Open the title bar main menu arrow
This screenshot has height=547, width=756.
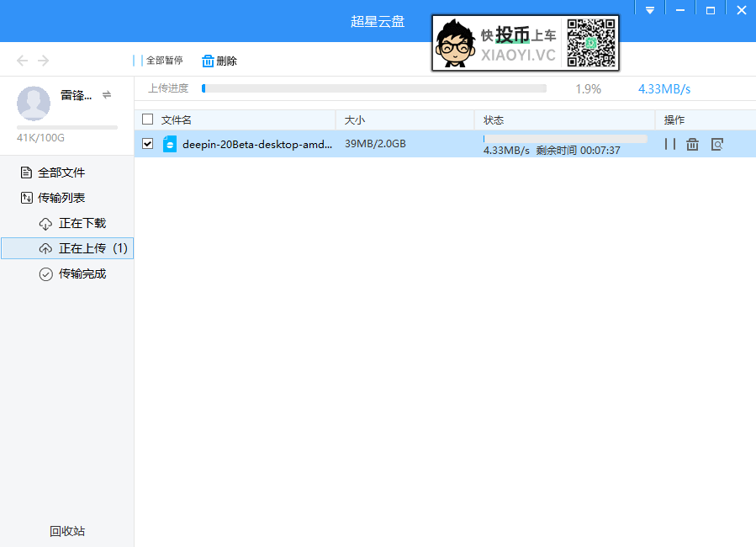(649, 9)
